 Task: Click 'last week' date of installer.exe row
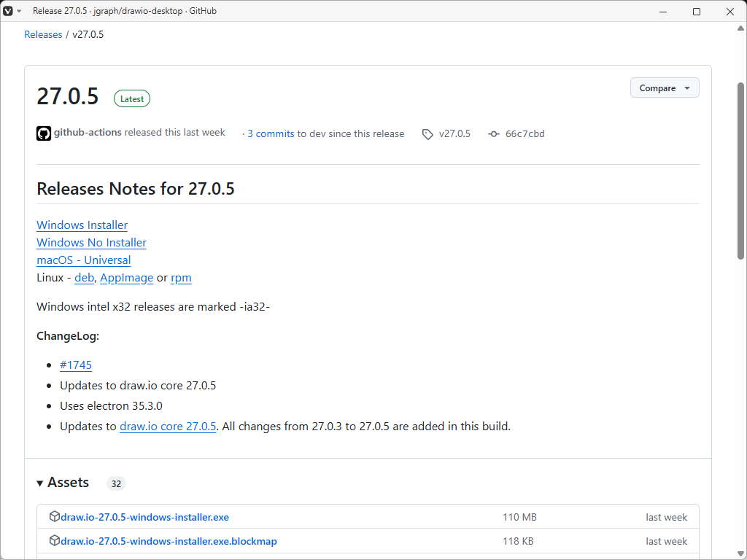pos(667,517)
